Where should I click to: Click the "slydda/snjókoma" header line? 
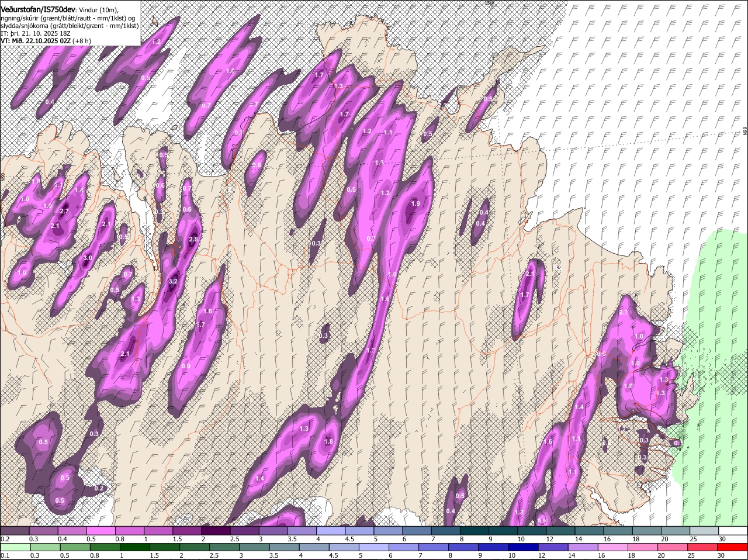(70, 26)
